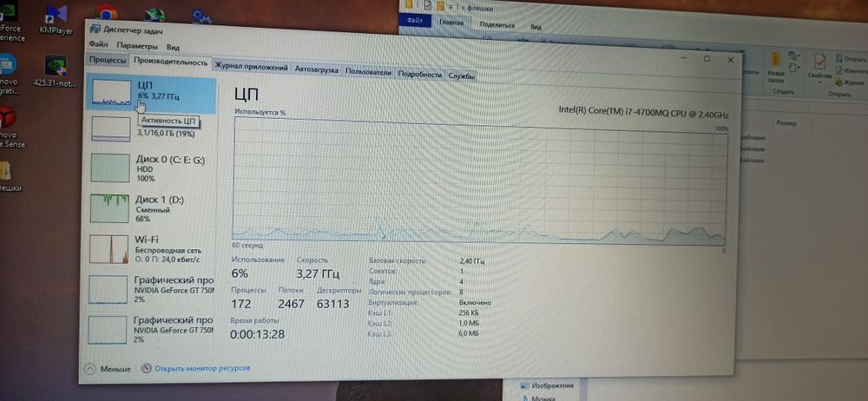
Task: Click Журнал in the Explorer ribbon
Action: [x=852, y=82]
